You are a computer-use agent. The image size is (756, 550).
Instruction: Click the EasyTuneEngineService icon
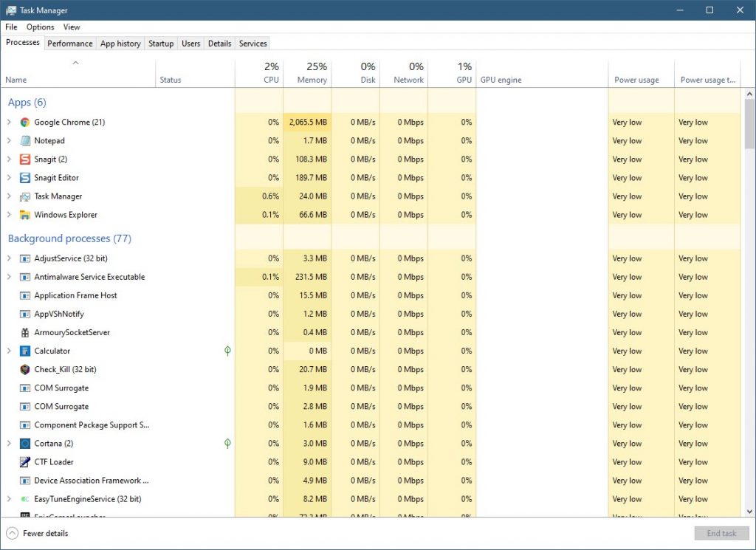click(25, 499)
